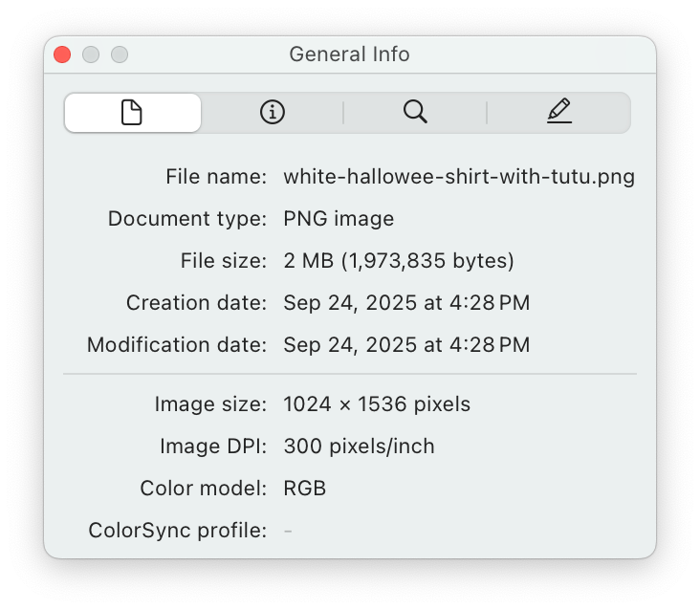Open the Annotations pencil tab

coord(559,113)
